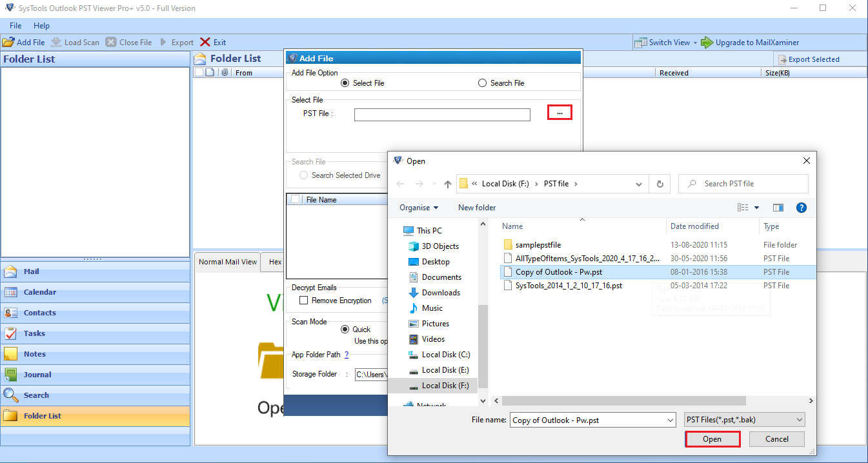
Task: Click the Load Scan toolbar icon
Action: pyautogui.click(x=56, y=42)
